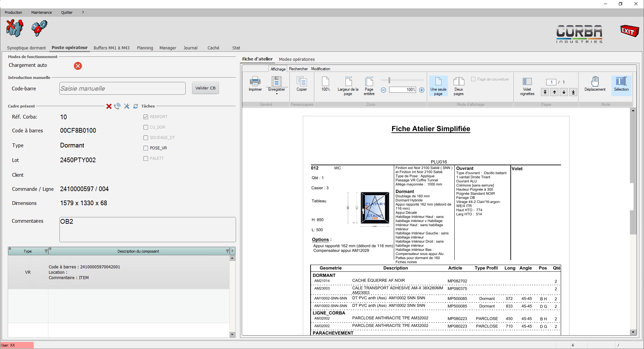Check the Page de couverture option
644x349 pixels.
(473, 79)
